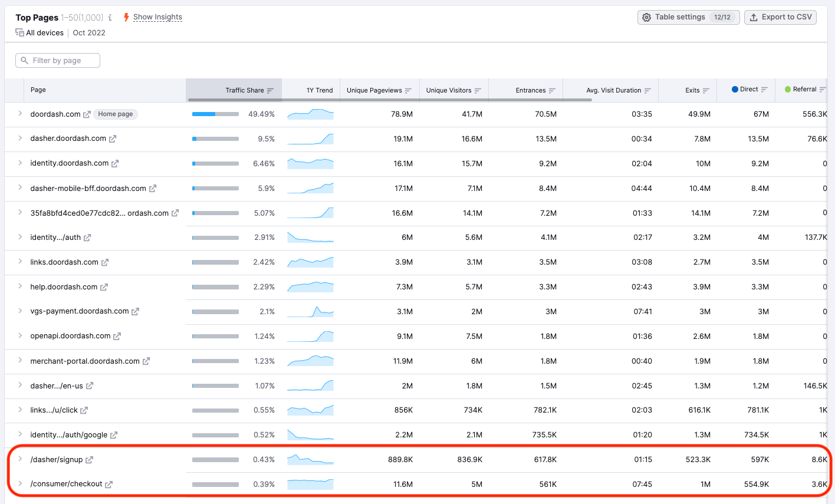
Task: Open vgs-payment.doordash.com page link
Action: point(80,311)
